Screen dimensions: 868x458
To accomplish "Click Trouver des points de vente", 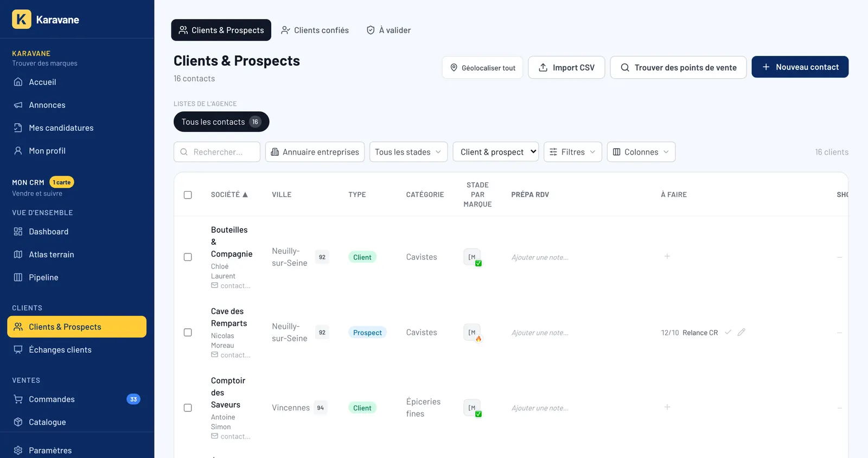I will 678,68.
